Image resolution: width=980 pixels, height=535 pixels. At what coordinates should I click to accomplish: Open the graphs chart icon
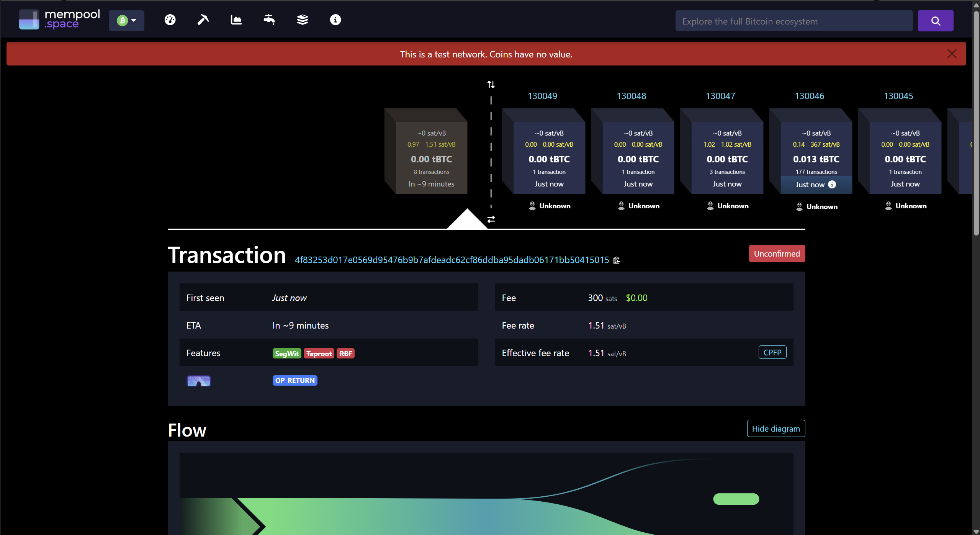pos(236,20)
